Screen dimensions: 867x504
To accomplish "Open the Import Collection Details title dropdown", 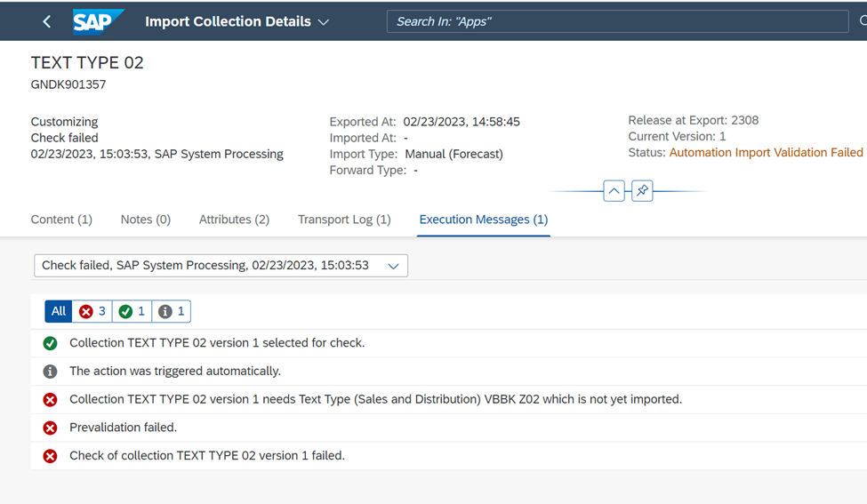I will point(237,21).
